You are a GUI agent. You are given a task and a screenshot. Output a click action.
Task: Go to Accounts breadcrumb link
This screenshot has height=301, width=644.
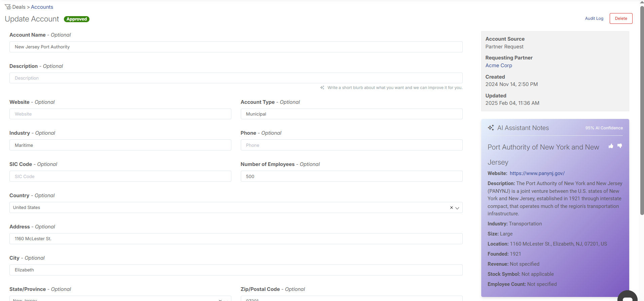[42, 7]
